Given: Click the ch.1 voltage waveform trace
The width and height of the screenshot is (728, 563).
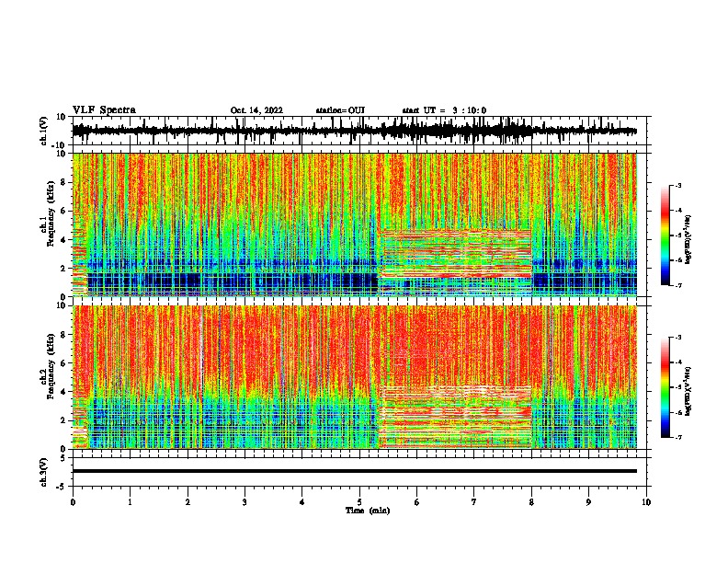Looking at the screenshot, I should [354, 131].
